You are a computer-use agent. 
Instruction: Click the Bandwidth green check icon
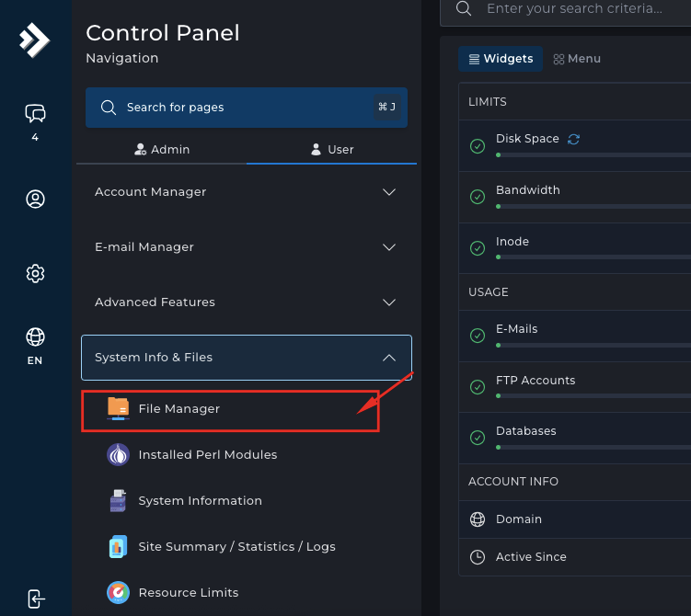[478, 197]
